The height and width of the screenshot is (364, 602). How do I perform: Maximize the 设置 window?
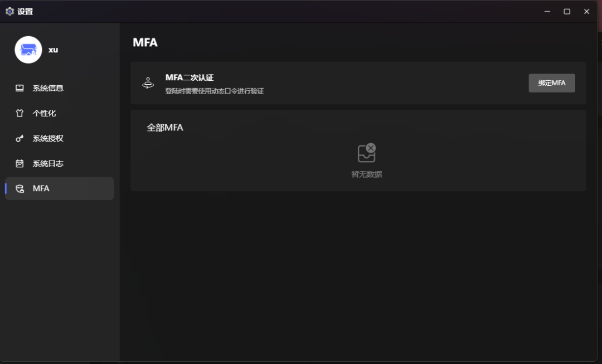tap(567, 11)
